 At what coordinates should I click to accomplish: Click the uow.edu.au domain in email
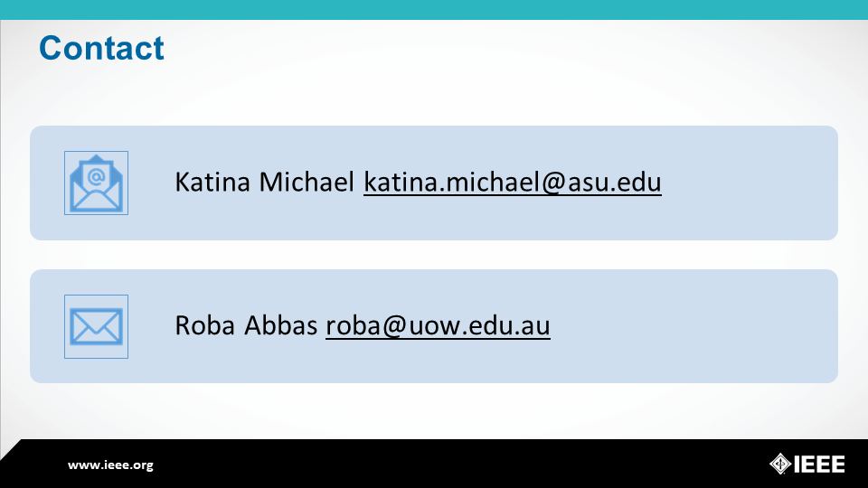click(479, 325)
